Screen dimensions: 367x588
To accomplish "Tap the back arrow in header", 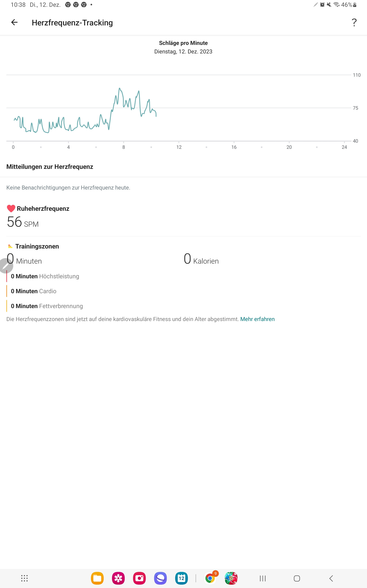I will 14,22.
